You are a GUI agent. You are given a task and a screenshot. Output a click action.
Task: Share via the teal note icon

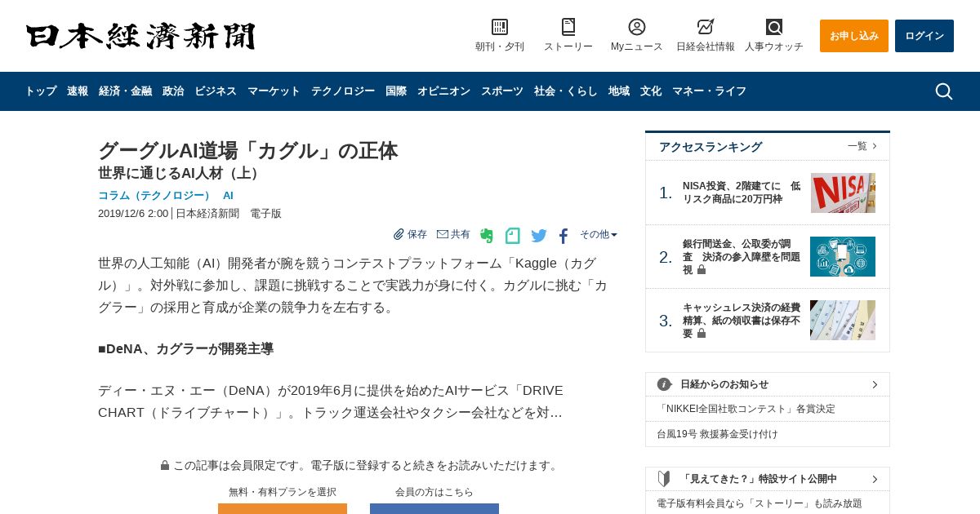click(x=513, y=236)
